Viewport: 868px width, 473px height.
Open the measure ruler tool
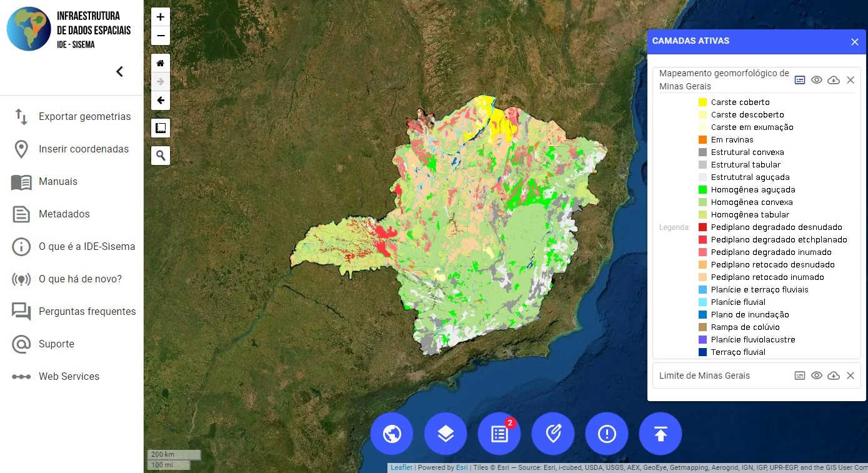(x=161, y=128)
